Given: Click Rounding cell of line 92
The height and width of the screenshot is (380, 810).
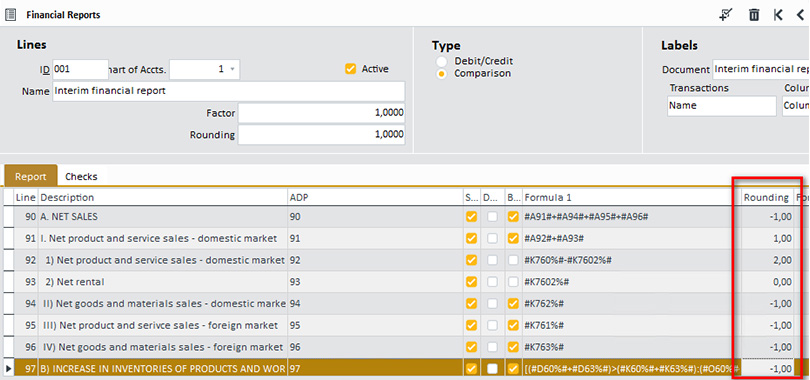Looking at the screenshot, I should (767, 260).
